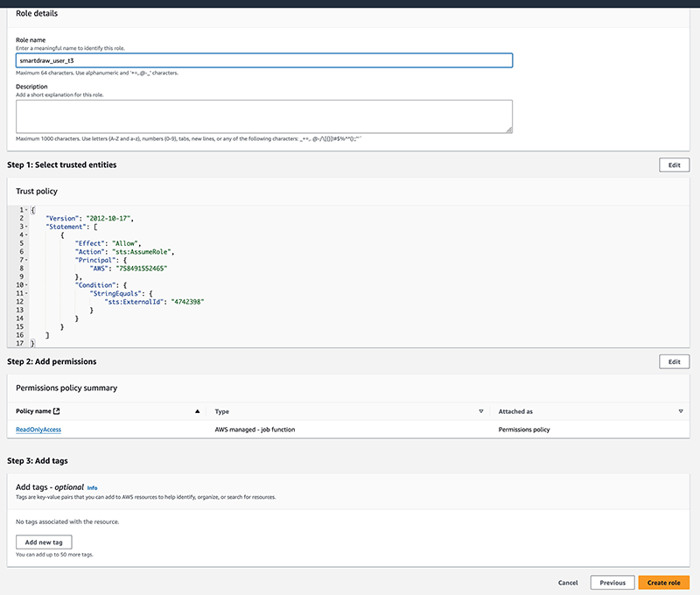
Task: Click the Add new tag button
Action: 50,542
